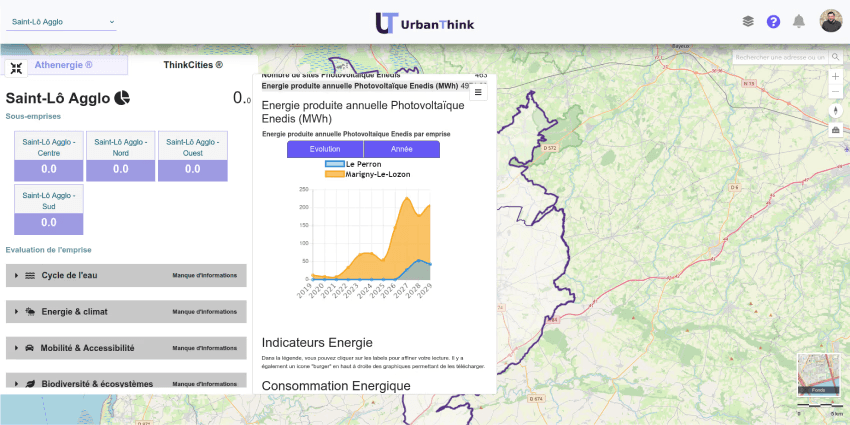Open the layers stack icon
The image size is (850, 425).
(748, 22)
